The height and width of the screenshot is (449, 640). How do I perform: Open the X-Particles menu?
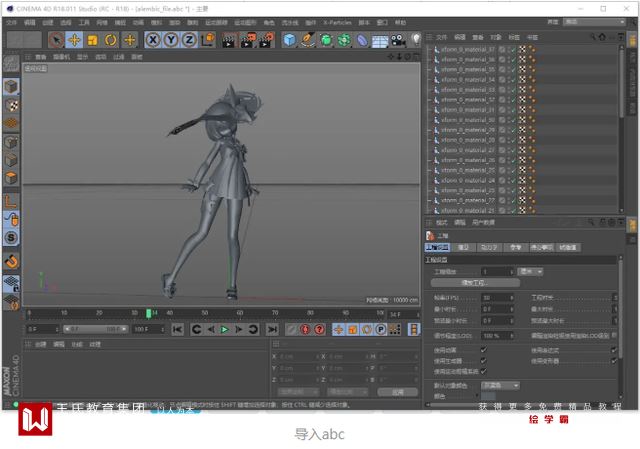[x=337, y=22]
